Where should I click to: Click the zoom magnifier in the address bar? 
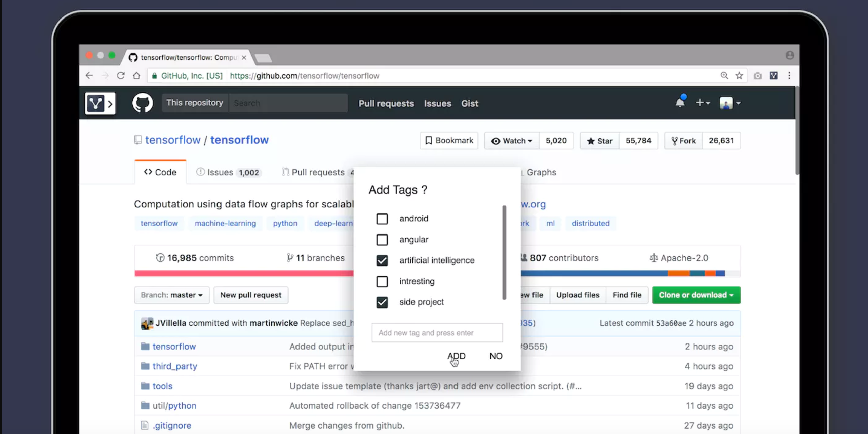724,76
